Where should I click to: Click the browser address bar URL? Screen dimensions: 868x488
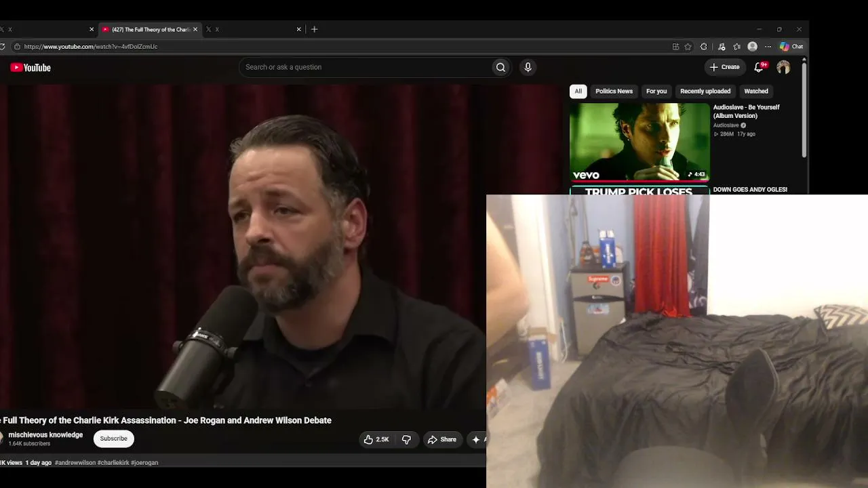point(91,47)
